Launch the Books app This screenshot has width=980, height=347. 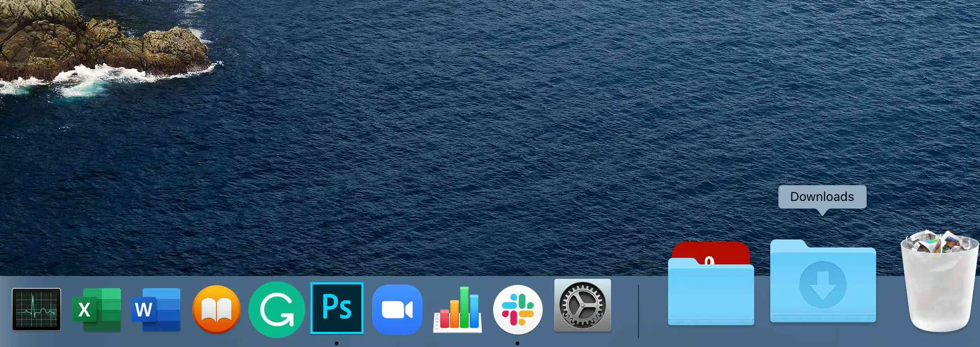pos(216,309)
